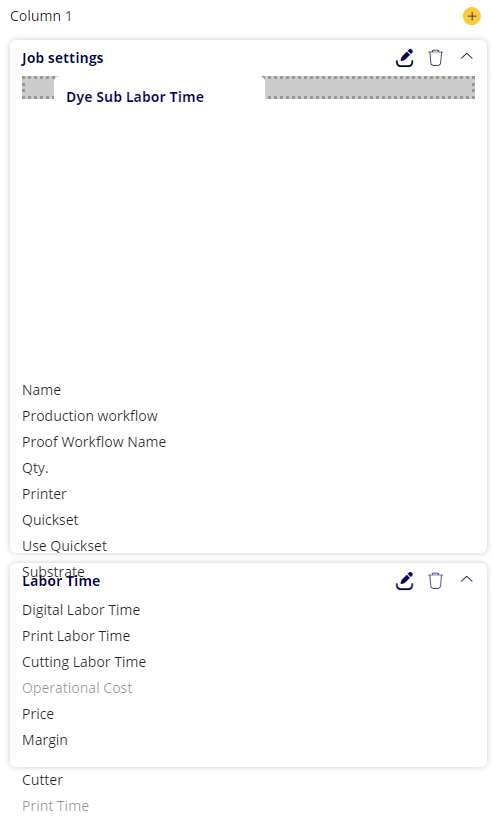Select the Production workflow row
Screen dimensions: 493x822
click(x=90, y=416)
